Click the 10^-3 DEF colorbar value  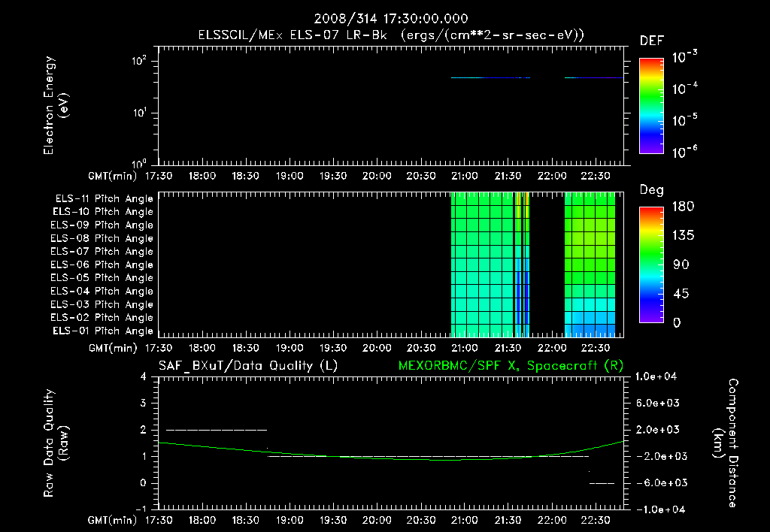(x=684, y=57)
